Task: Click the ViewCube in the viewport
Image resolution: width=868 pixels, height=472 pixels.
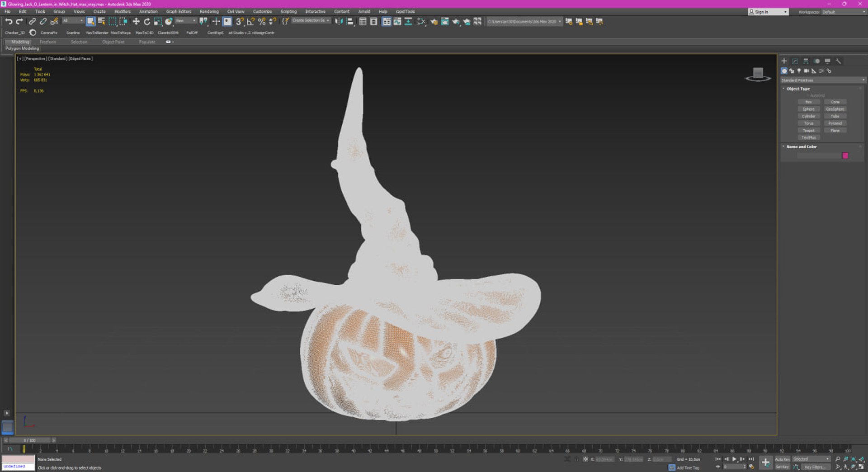Action: point(758,74)
